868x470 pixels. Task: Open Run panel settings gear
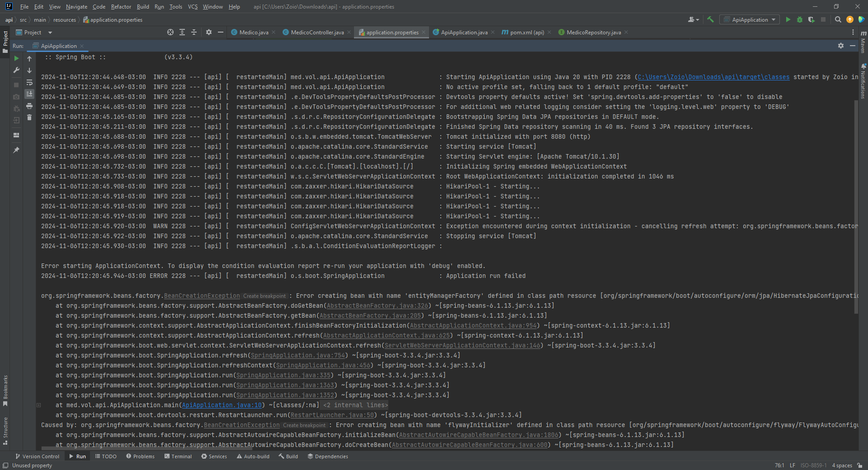[x=841, y=46]
